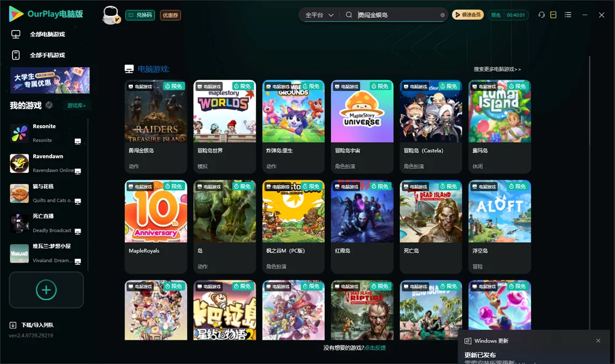Viewport: 615px width, 364px height.
Task: Open MapleStory Universe 冒险岛宇宙 card
Action: pyautogui.click(x=362, y=127)
